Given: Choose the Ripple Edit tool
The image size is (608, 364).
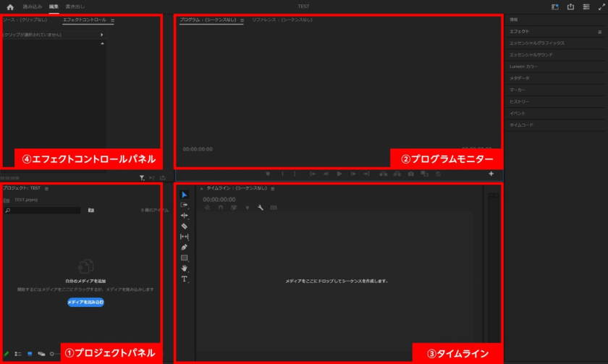Looking at the screenshot, I should click(x=184, y=216).
